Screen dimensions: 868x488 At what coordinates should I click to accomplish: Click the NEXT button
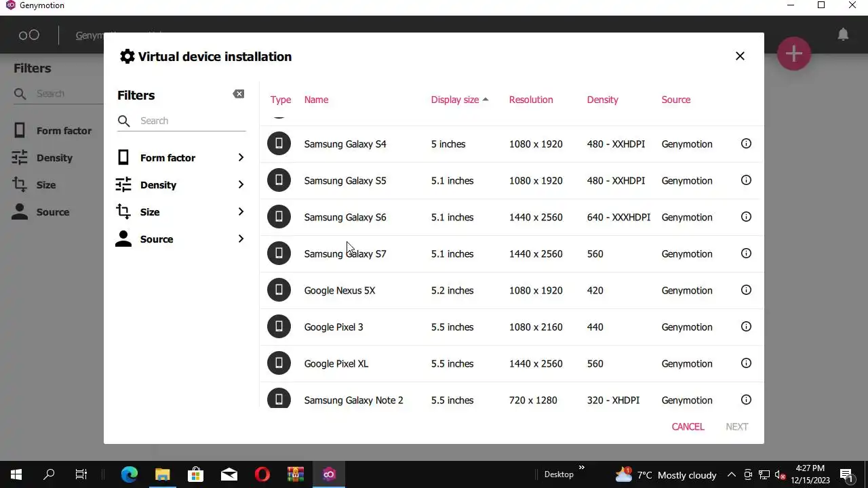click(x=736, y=426)
